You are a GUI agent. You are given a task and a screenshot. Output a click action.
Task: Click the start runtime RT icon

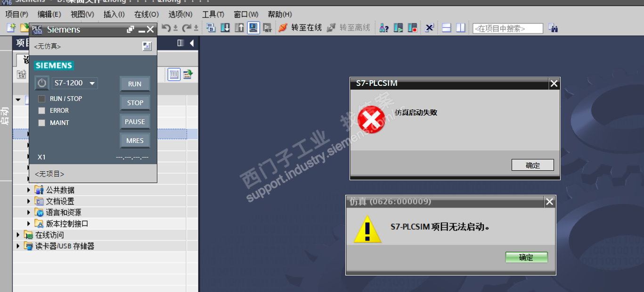(x=267, y=28)
